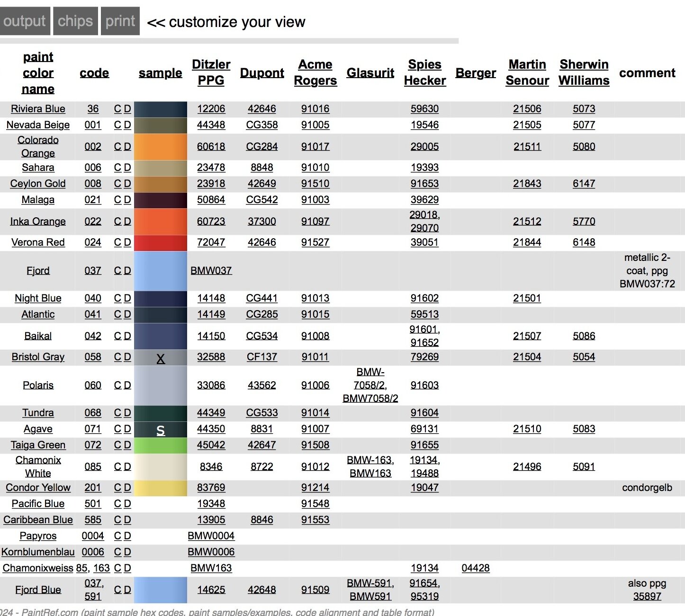Click the Taiga Green sample swatch

(160, 445)
